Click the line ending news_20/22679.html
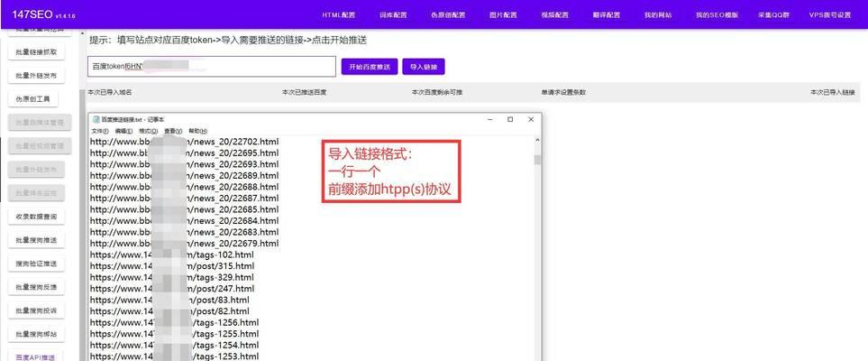The height and width of the screenshot is (361, 868). [185, 243]
